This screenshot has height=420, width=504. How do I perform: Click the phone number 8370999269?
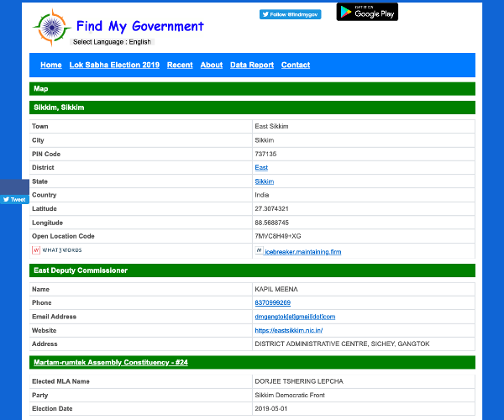pos(272,302)
